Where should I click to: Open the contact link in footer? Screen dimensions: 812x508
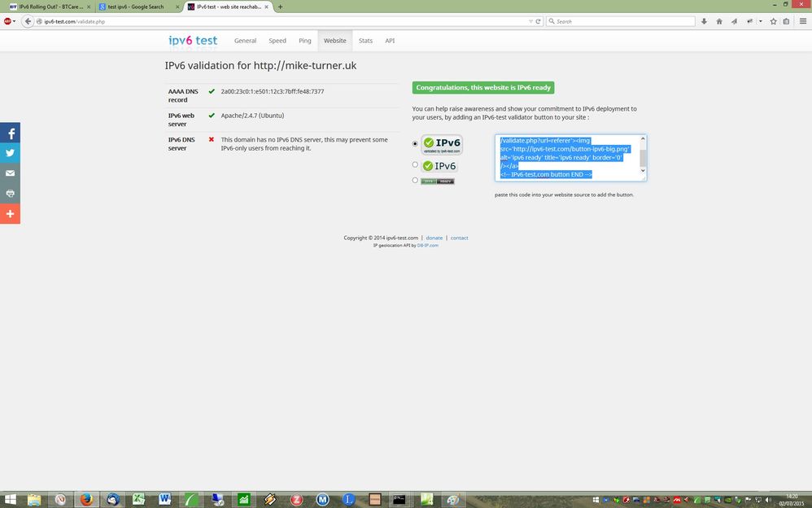pyautogui.click(x=460, y=238)
